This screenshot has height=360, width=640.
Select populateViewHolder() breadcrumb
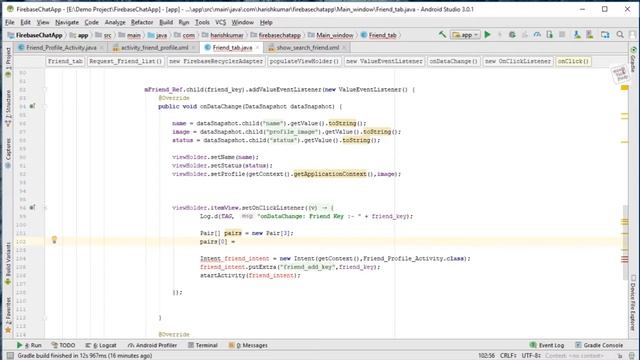coord(304,61)
